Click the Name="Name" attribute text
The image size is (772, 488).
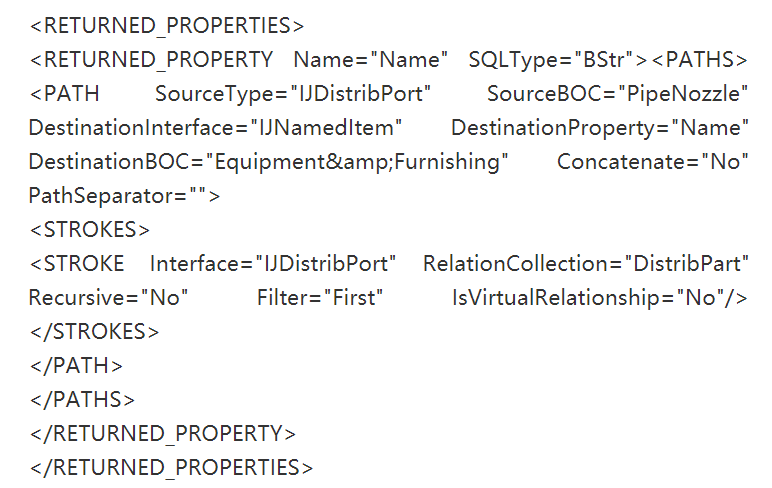pos(370,60)
